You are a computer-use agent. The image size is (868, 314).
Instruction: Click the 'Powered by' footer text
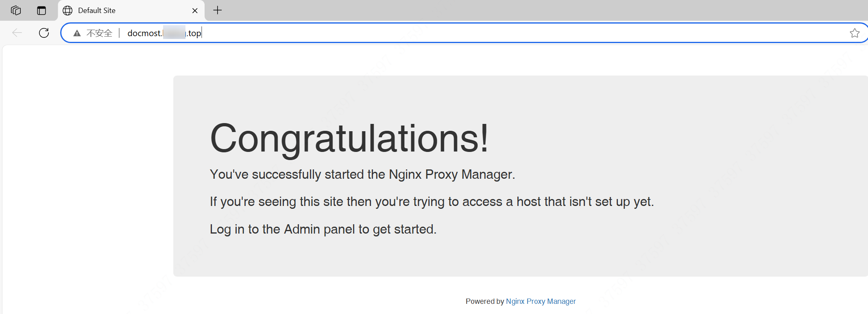(x=485, y=301)
